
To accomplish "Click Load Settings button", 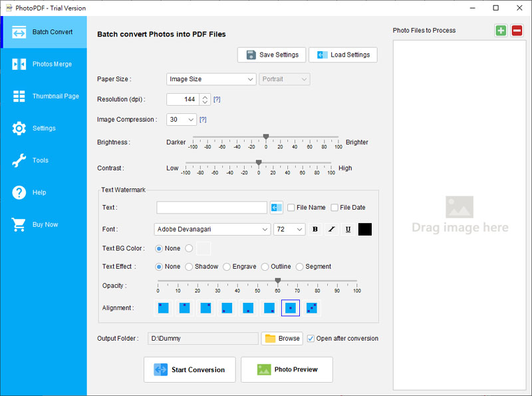I will click(343, 55).
